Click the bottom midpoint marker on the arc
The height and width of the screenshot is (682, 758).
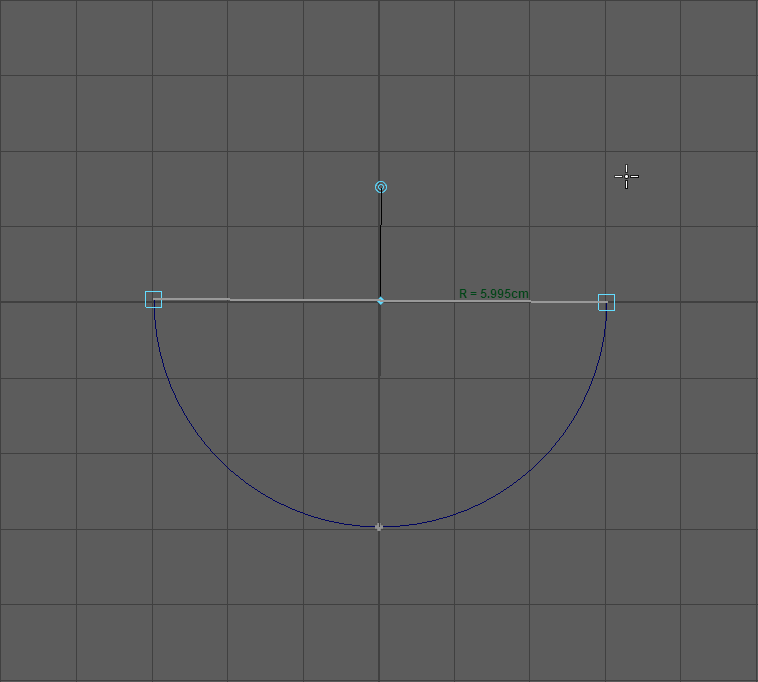click(x=379, y=527)
